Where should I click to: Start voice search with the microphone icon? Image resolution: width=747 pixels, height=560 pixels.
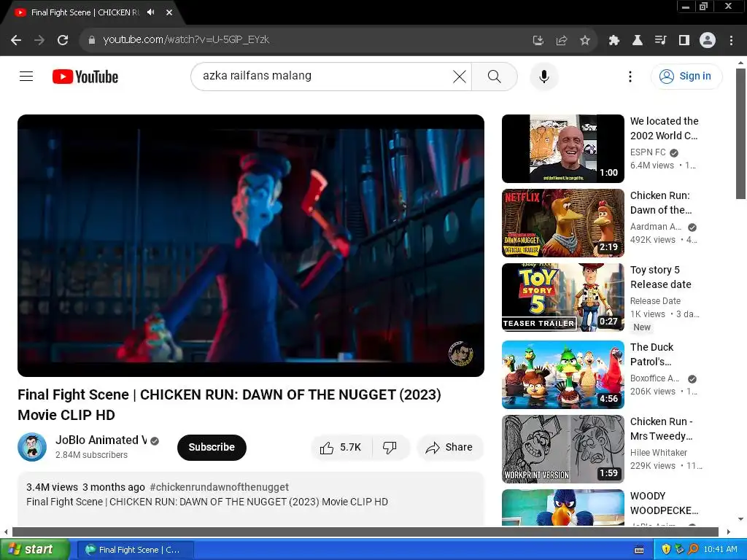pos(543,76)
